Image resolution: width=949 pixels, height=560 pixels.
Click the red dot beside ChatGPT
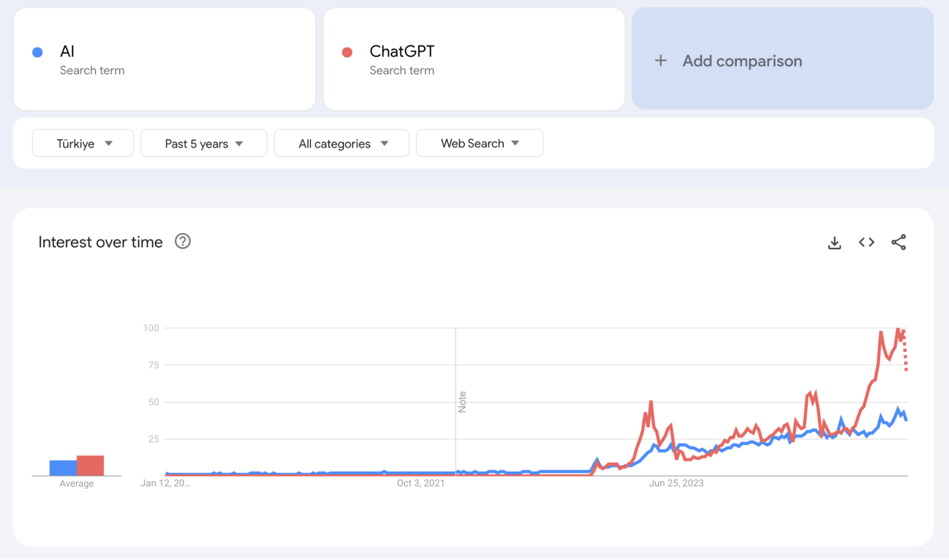tap(347, 52)
